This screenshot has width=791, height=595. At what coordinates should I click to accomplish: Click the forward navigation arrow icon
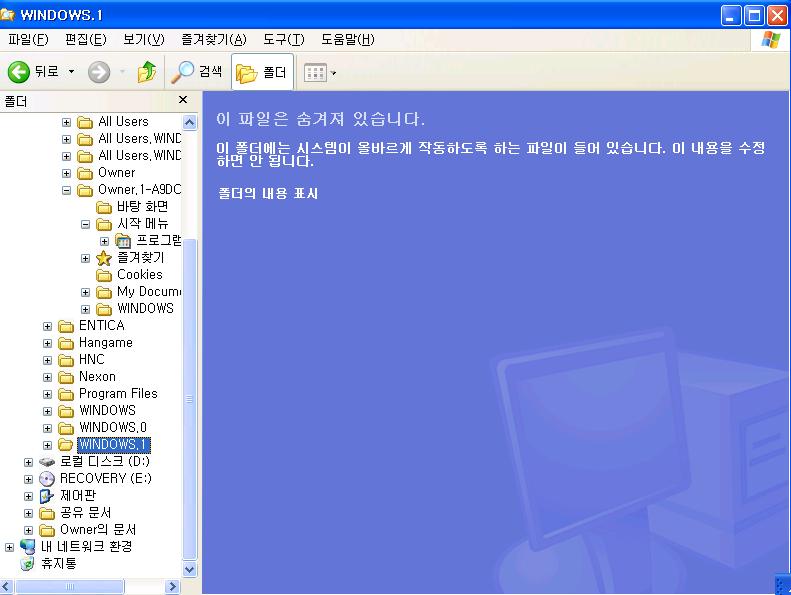click(98, 72)
